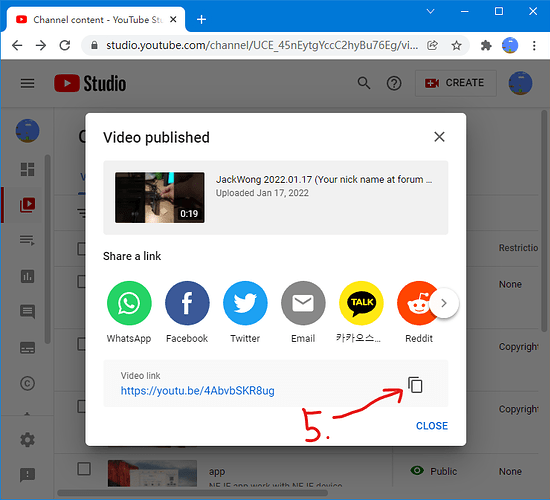The image size is (550, 500).
Task: Click the page vertical scrollbar
Action: coord(544,221)
